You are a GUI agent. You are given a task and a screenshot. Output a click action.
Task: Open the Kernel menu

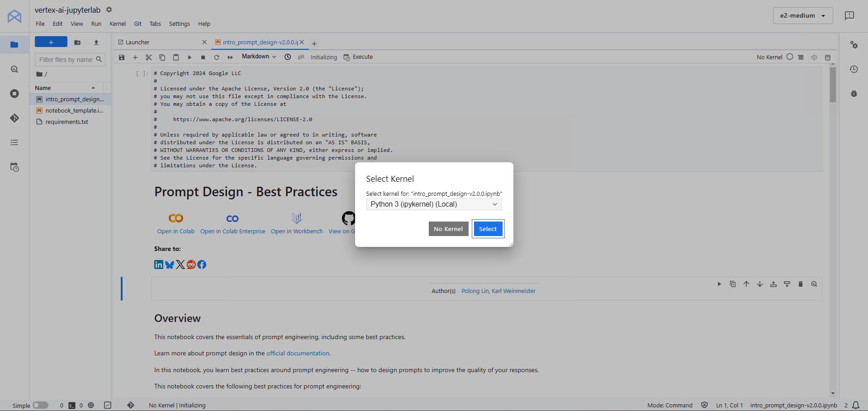click(118, 24)
